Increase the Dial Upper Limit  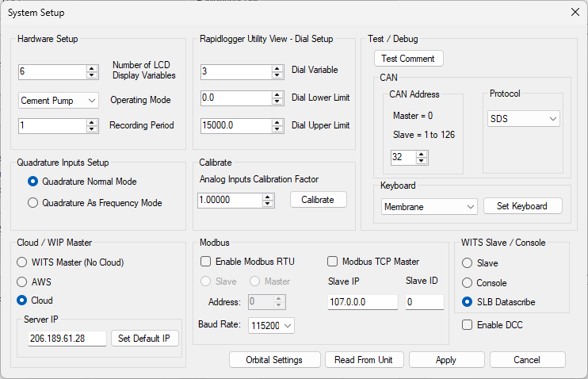click(x=277, y=122)
